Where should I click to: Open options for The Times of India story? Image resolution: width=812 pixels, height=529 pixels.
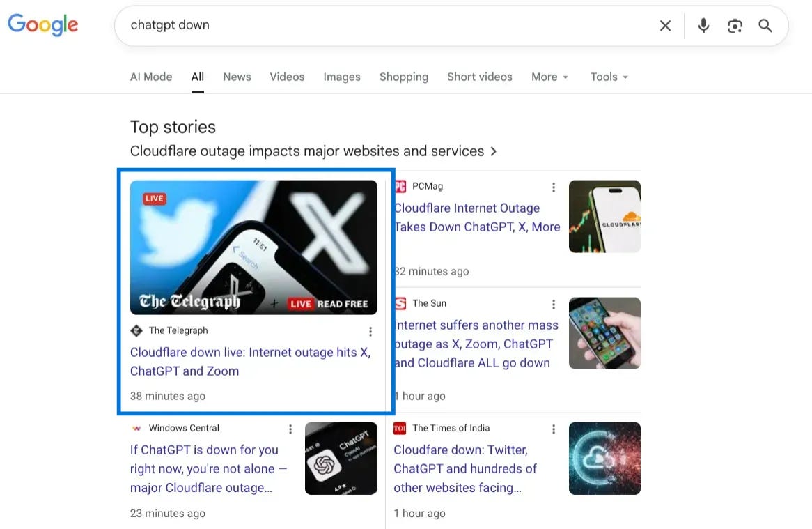pyautogui.click(x=554, y=429)
